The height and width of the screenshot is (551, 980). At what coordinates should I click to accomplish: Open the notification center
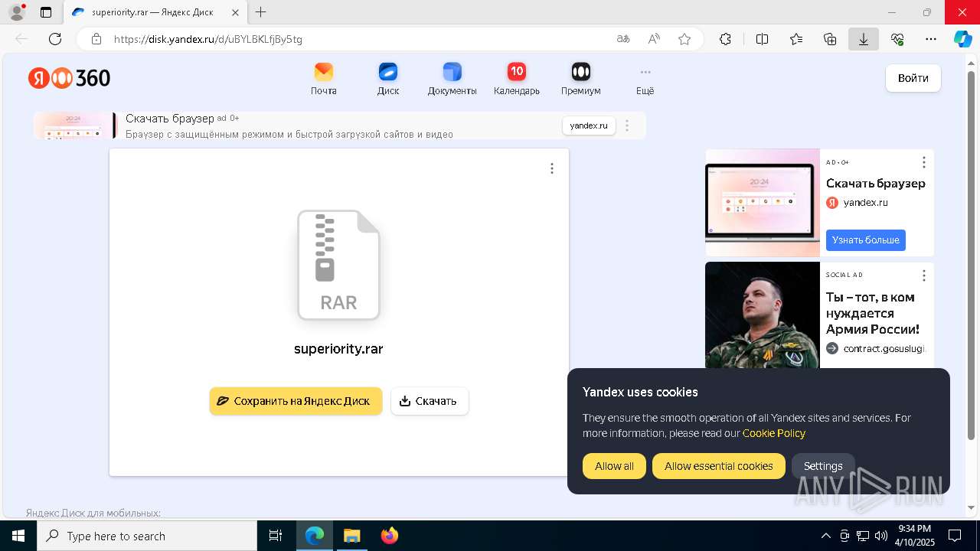click(x=955, y=536)
